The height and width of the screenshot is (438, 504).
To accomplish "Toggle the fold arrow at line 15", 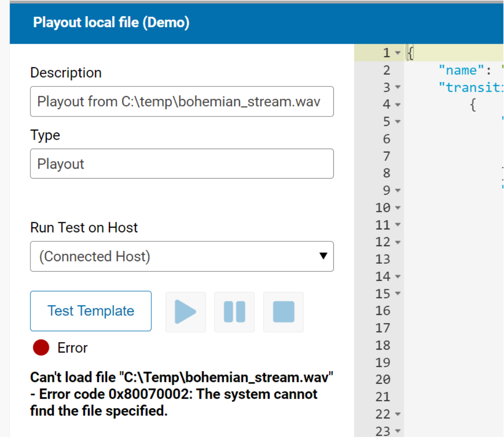I will pos(398,294).
